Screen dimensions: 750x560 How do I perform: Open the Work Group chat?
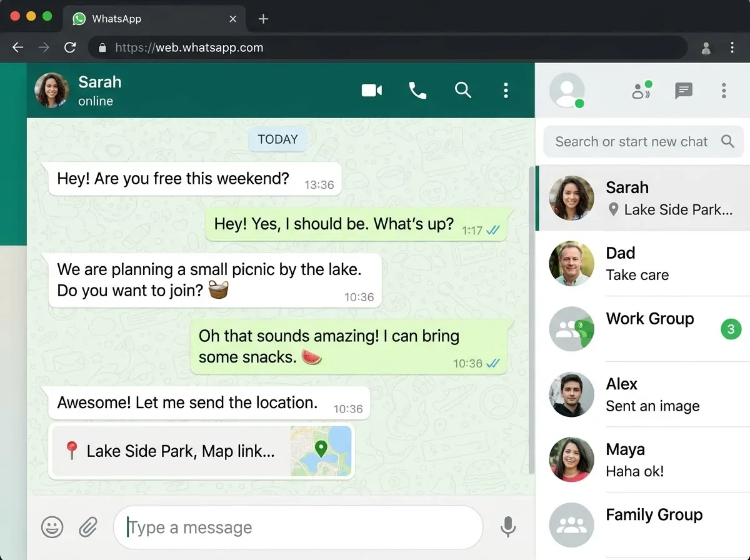(644, 329)
